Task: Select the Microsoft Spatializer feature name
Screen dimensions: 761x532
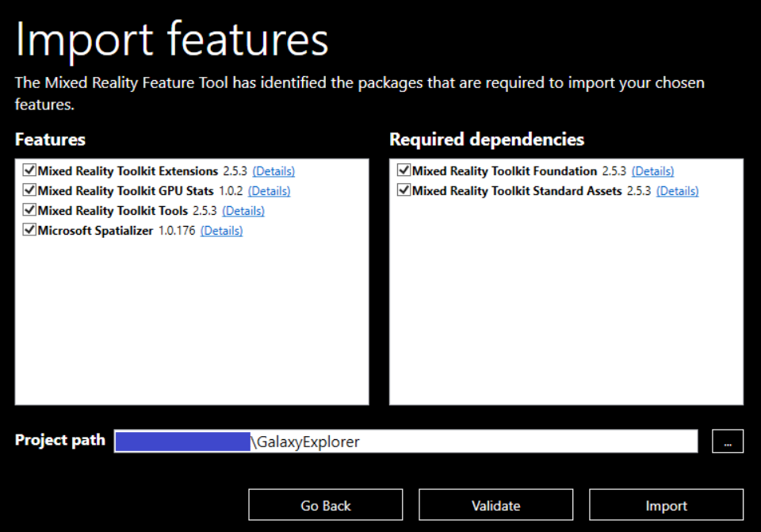Action: (95, 231)
